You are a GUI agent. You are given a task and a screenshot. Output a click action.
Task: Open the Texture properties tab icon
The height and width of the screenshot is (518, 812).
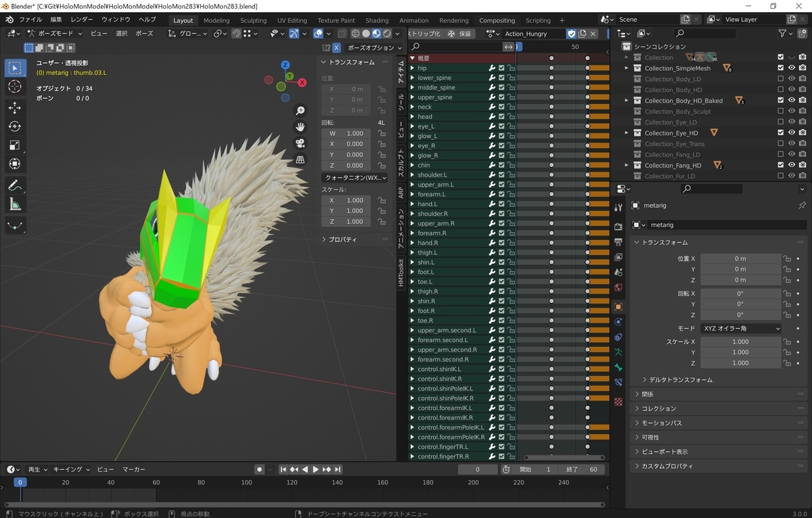(x=618, y=401)
